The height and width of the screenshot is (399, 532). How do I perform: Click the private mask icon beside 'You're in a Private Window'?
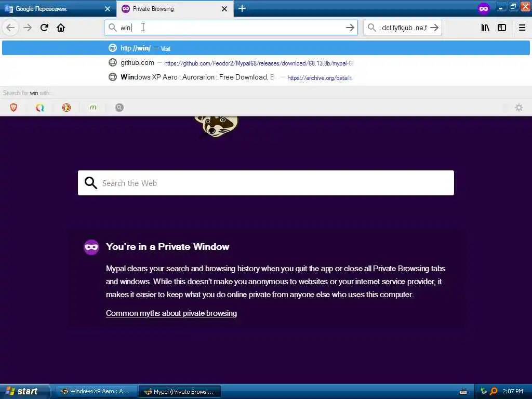(91, 247)
